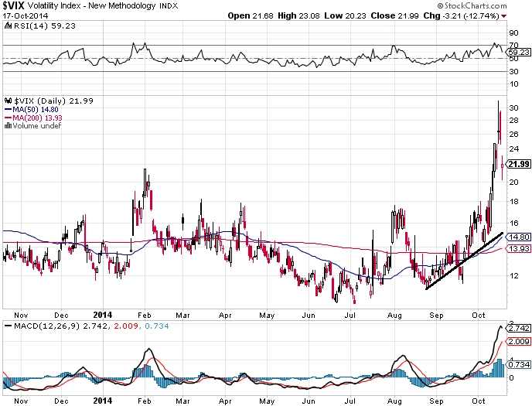Click the Volume undef legend text
The width and height of the screenshot is (532, 406).
(36, 126)
